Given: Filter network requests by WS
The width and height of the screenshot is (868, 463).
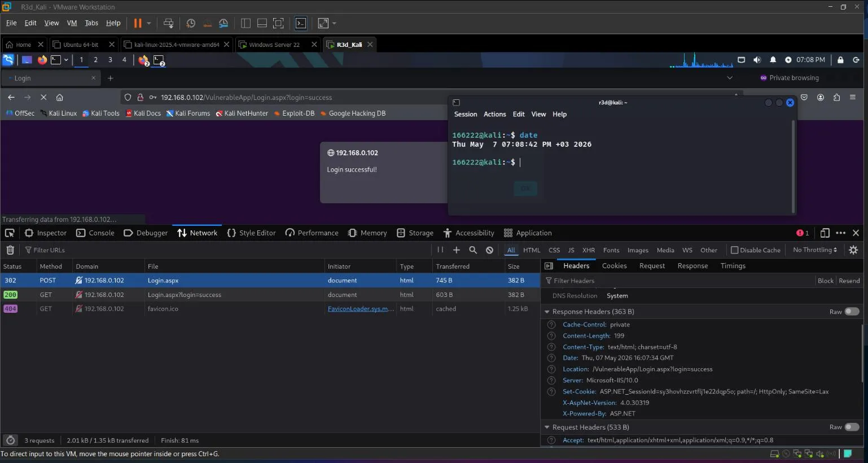Looking at the screenshot, I should pos(687,250).
